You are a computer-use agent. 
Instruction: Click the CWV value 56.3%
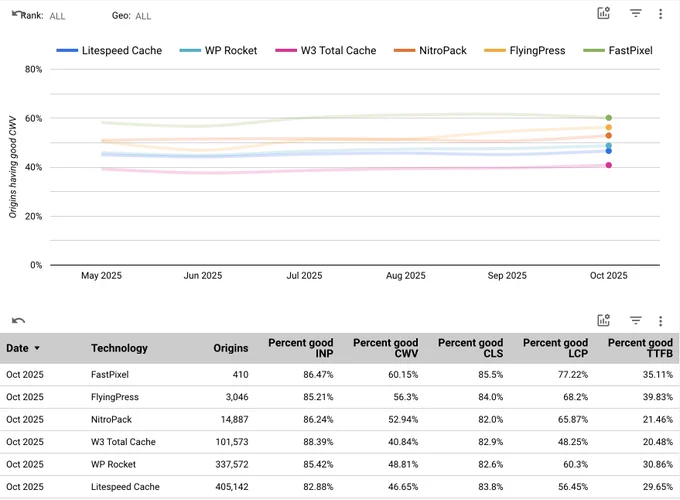[406, 397]
